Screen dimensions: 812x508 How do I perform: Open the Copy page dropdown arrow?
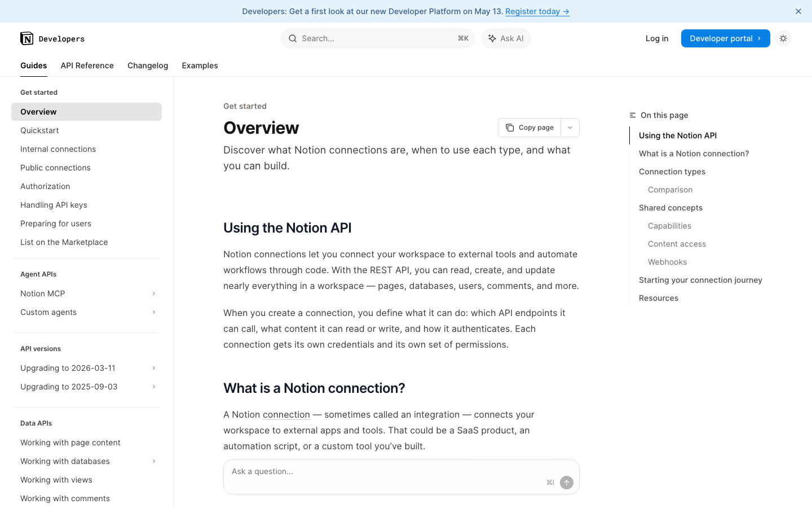[x=570, y=128]
